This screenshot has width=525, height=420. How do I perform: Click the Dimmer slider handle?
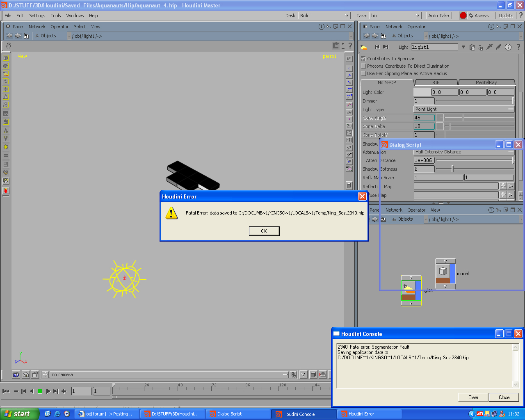513,101
